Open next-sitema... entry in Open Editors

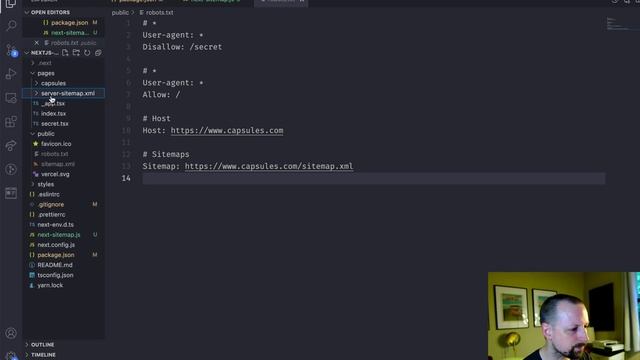[70, 33]
